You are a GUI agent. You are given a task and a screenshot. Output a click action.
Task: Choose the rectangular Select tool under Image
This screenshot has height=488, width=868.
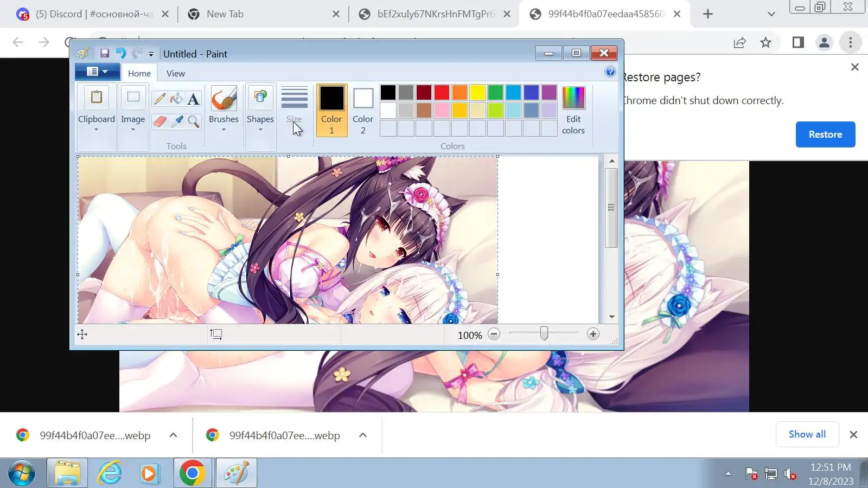click(x=133, y=98)
